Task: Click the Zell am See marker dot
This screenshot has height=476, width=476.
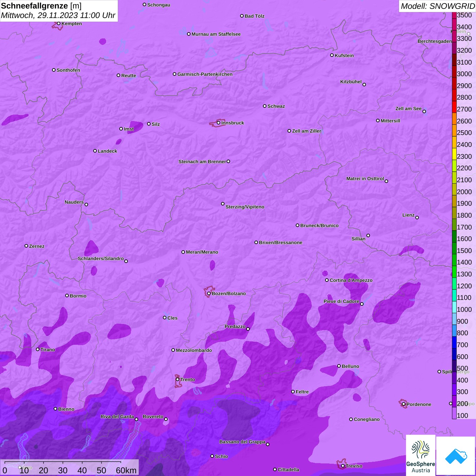Action: click(x=424, y=112)
